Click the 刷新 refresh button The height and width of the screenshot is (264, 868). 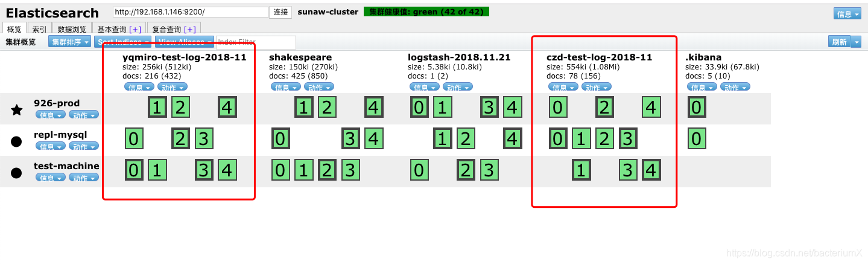(x=839, y=42)
